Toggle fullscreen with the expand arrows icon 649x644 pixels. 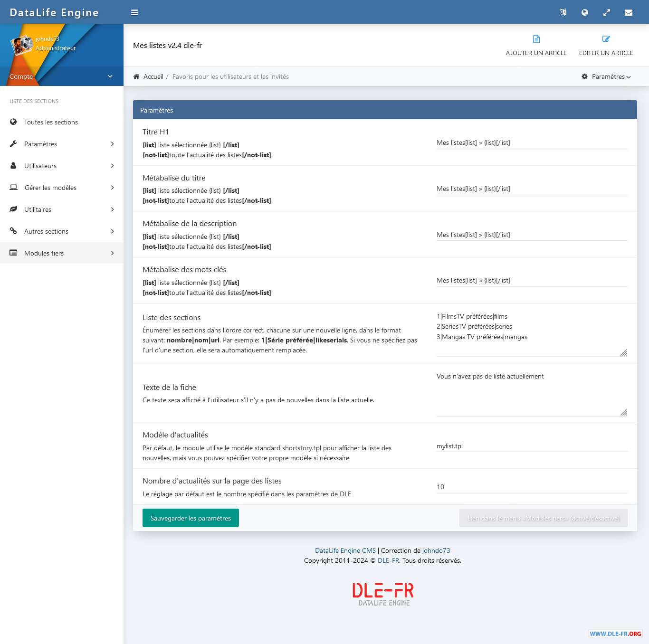tap(607, 12)
